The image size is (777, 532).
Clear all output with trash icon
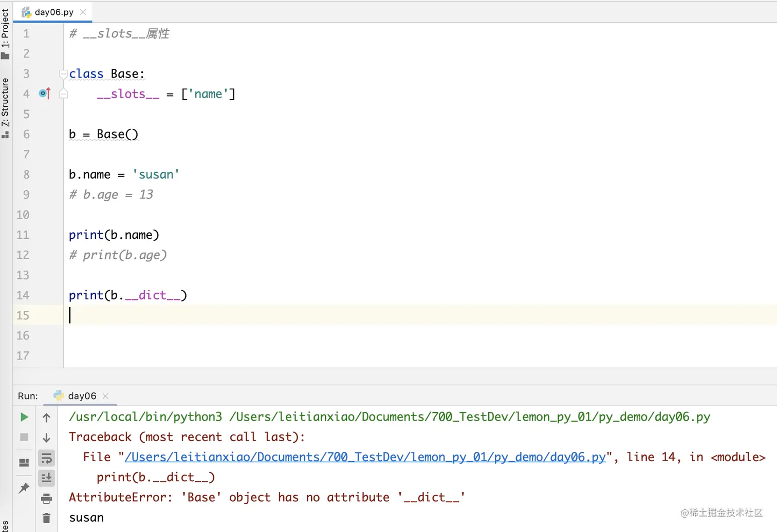pos(46,518)
